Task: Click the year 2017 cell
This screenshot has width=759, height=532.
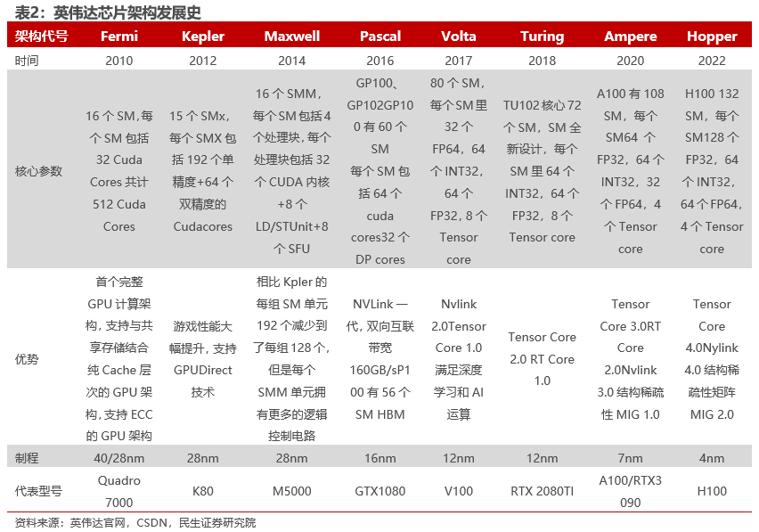Action: pos(459,61)
